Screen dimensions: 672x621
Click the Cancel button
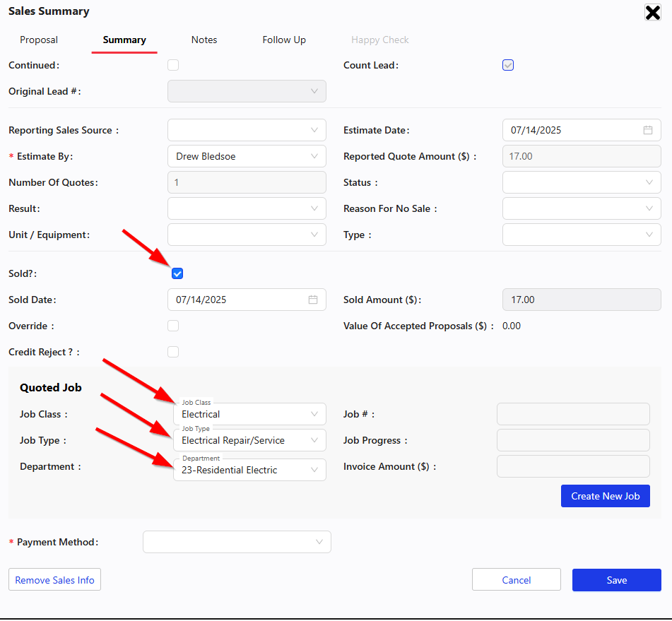click(x=517, y=580)
